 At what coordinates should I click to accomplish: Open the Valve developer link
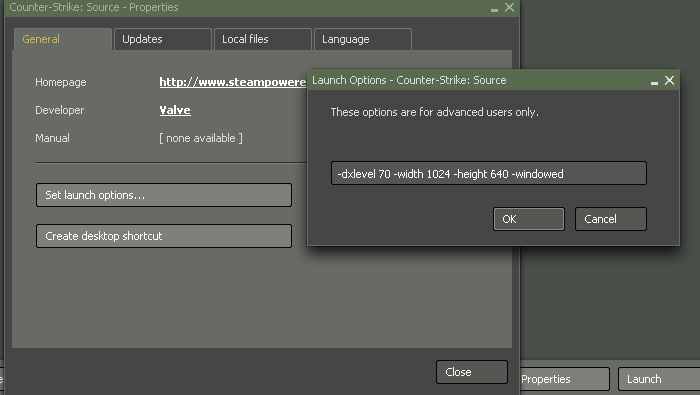tap(175, 110)
